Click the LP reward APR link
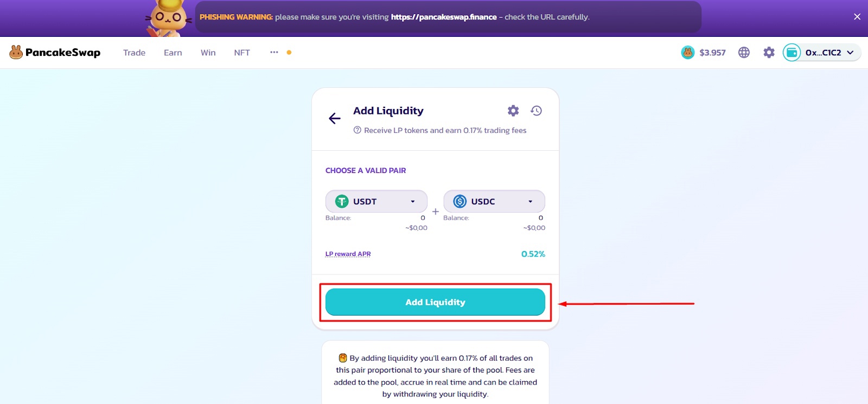The height and width of the screenshot is (404, 868). [x=348, y=254]
